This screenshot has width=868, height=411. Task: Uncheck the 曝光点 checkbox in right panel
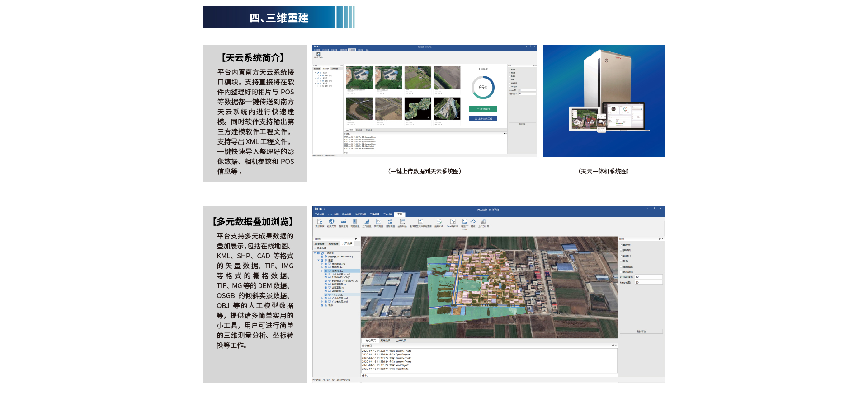[x=621, y=245]
